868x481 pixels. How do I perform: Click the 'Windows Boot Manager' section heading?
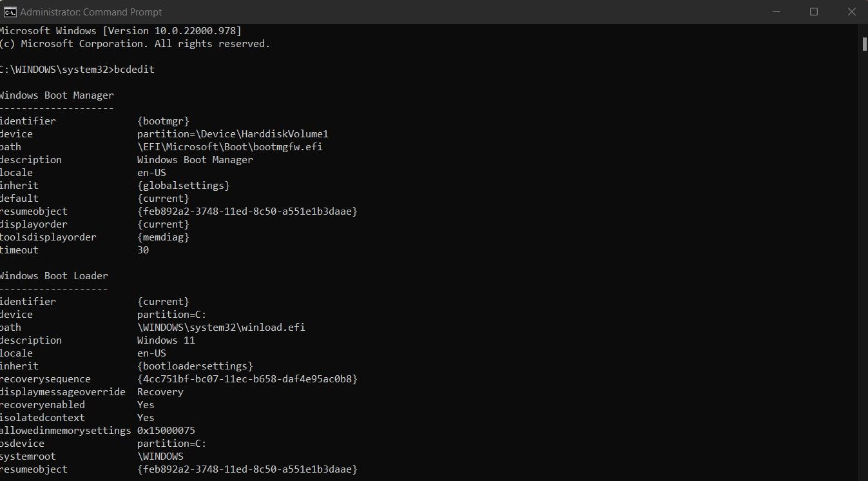[57, 95]
